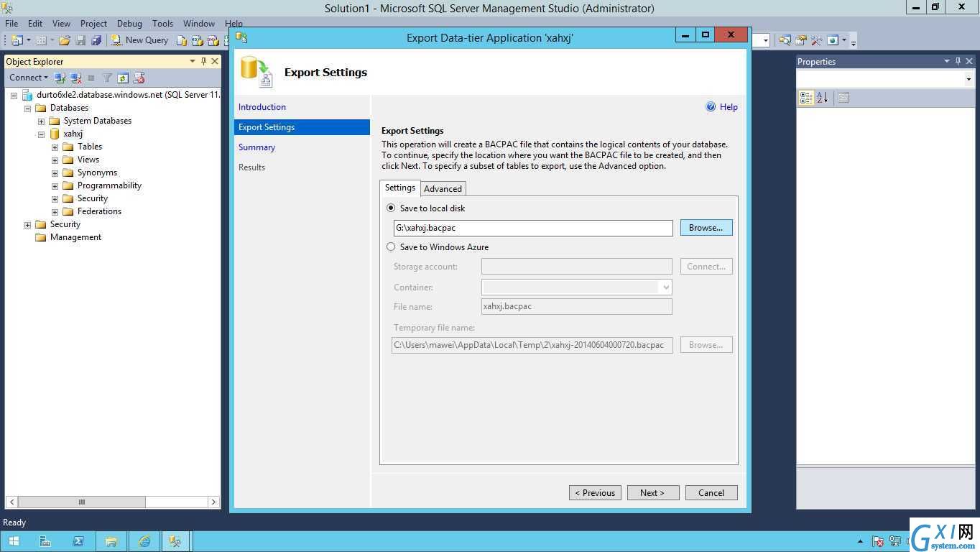
Task: Click the Properties Window toolbar icon
Action: click(800, 40)
